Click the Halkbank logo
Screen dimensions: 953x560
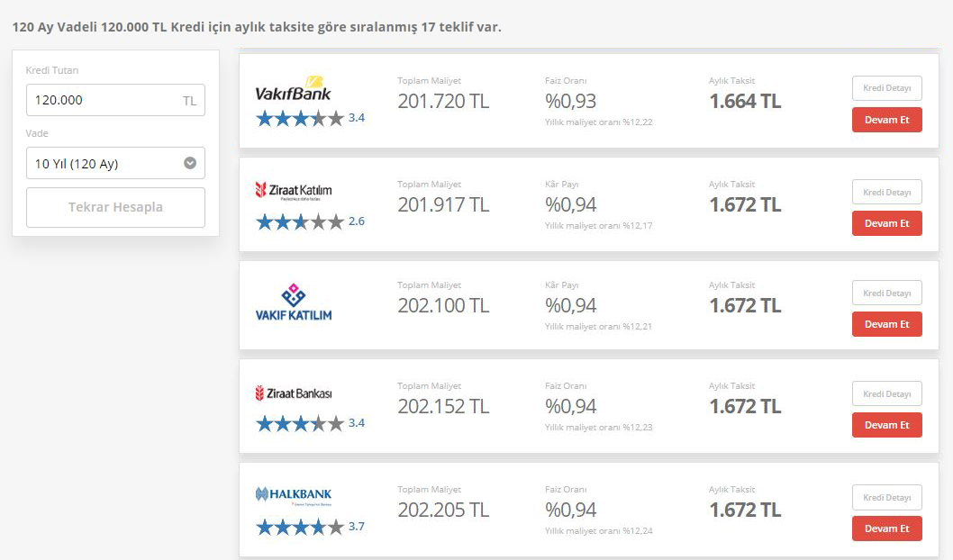tap(294, 495)
